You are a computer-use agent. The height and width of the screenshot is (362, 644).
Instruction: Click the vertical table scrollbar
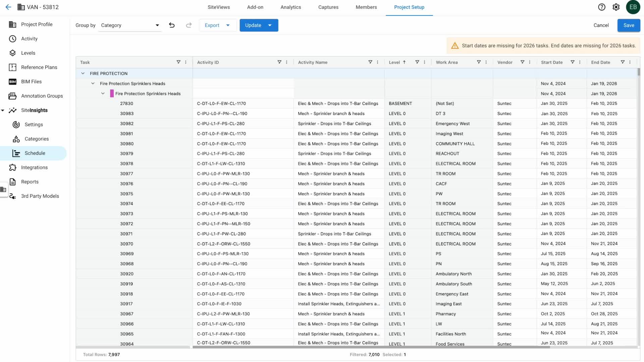tap(639, 72)
